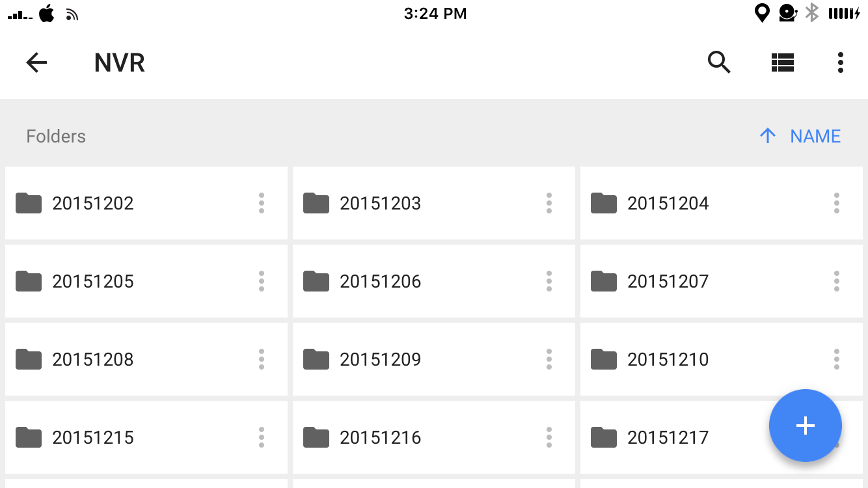Open more options for folder 20151210
The image size is (868, 488).
point(837,359)
